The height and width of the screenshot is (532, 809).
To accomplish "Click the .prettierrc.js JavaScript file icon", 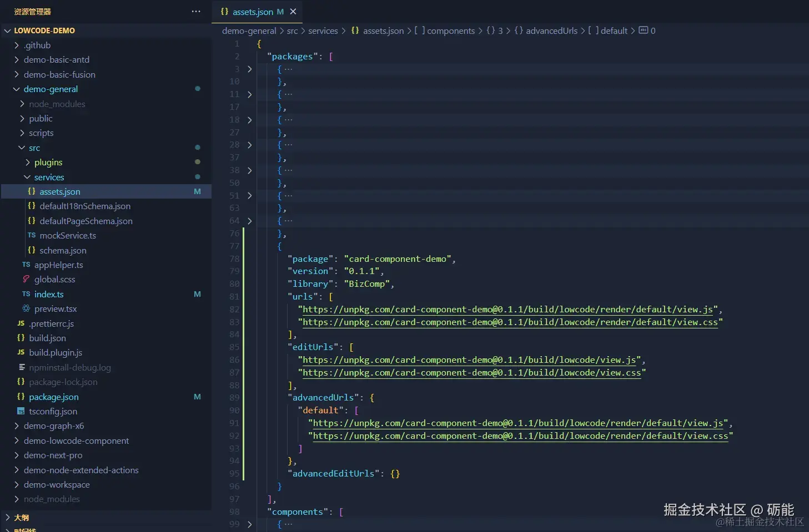I will tap(21, 323).
